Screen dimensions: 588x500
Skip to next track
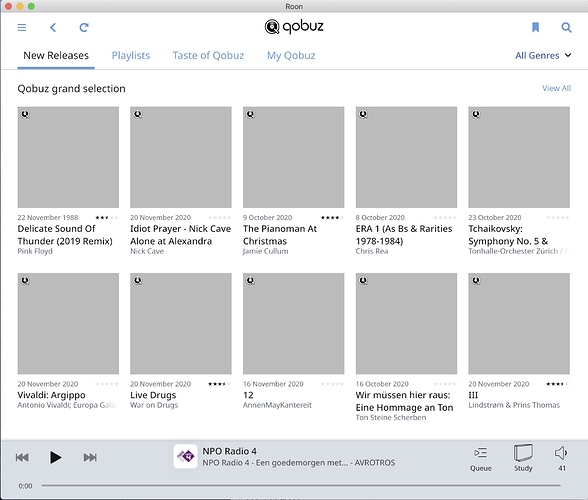[90, 457]
